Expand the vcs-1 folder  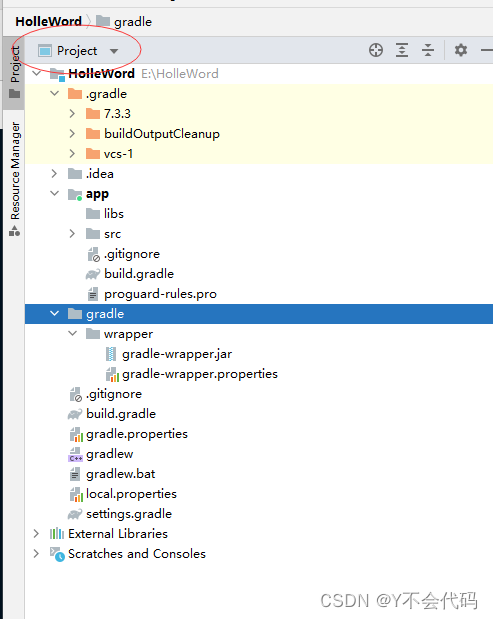[72, 154]
